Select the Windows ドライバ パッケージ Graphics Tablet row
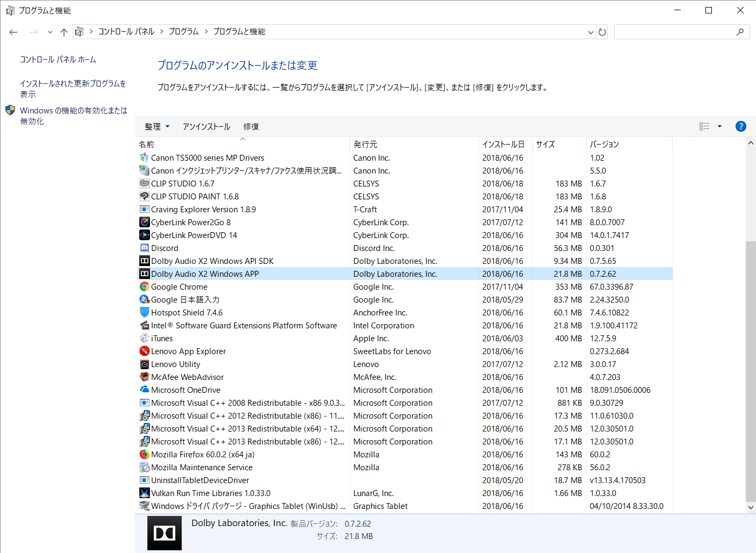The height and width of the screenshot is (553, 756). (404, 506)
